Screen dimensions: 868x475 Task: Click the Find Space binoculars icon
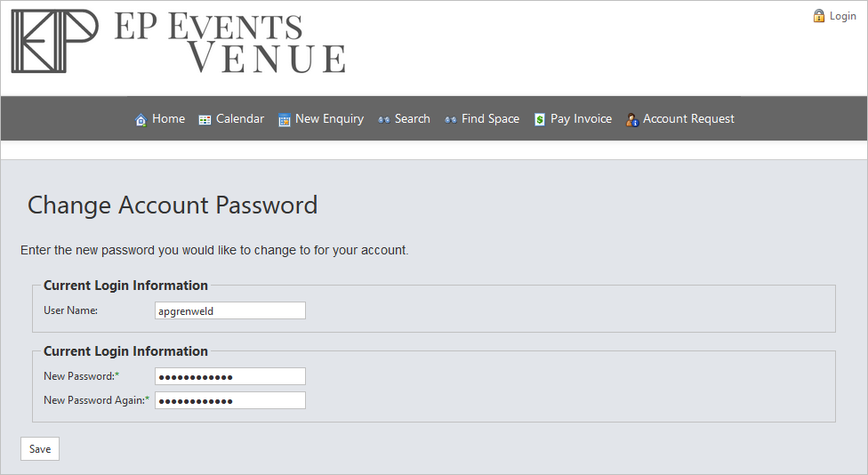[451, 119]
